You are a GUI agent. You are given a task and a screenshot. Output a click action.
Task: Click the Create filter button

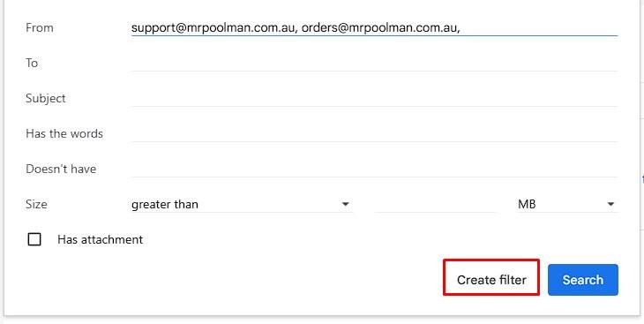point(491,280)
